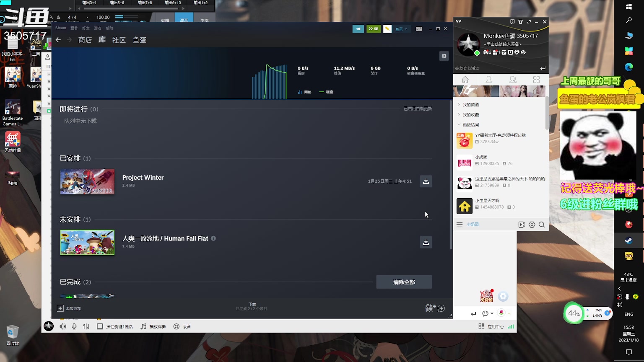Open the YY apps grid tab
The height and width of the screenshot is (362, 644).
tap(536, 80)
